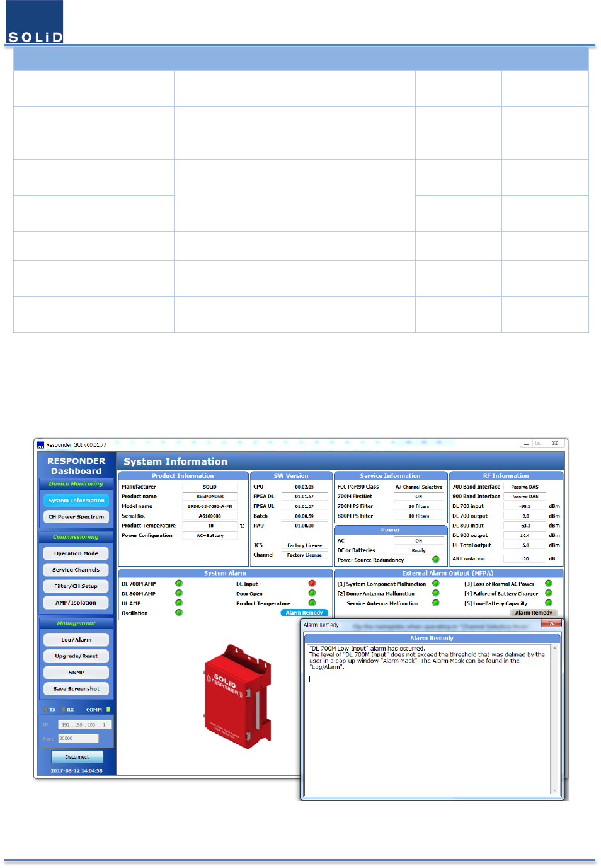Click Power Source Redundancy indicator

436,560
